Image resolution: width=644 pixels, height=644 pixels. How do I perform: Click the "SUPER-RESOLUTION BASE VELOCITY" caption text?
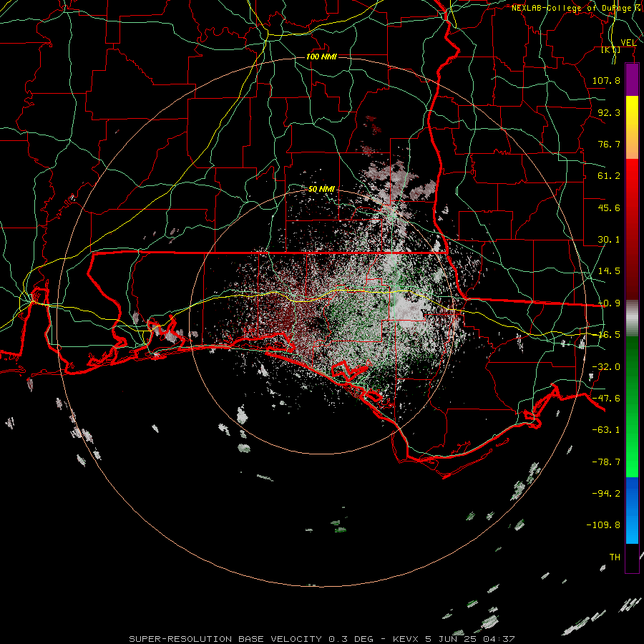point(227,639)
